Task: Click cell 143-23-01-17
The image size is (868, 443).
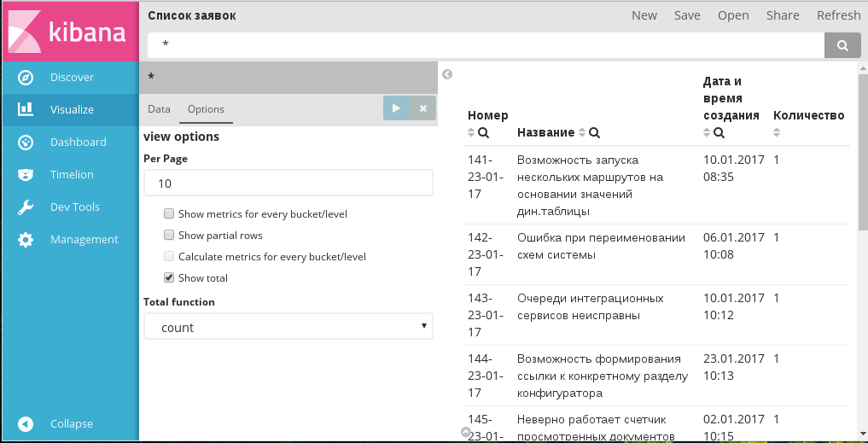Action: 486,315
